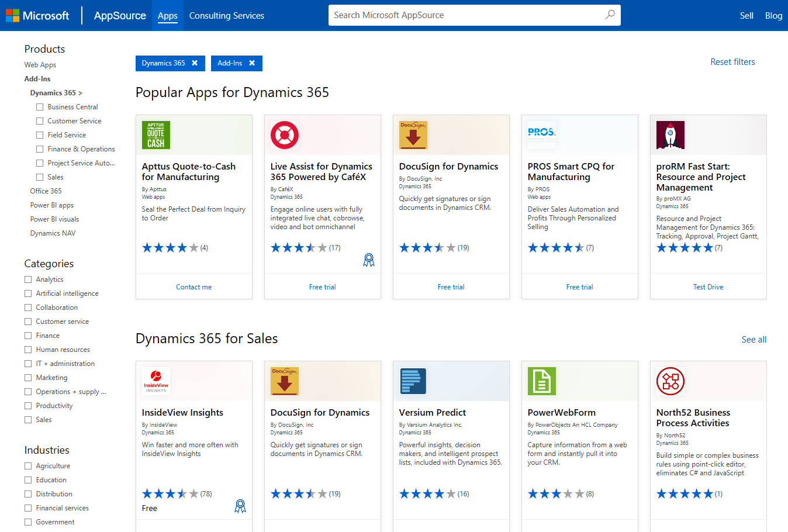Open the Power BI visuals filter
788x532 pixels.
pyautogui.click(x=54, y=219)
